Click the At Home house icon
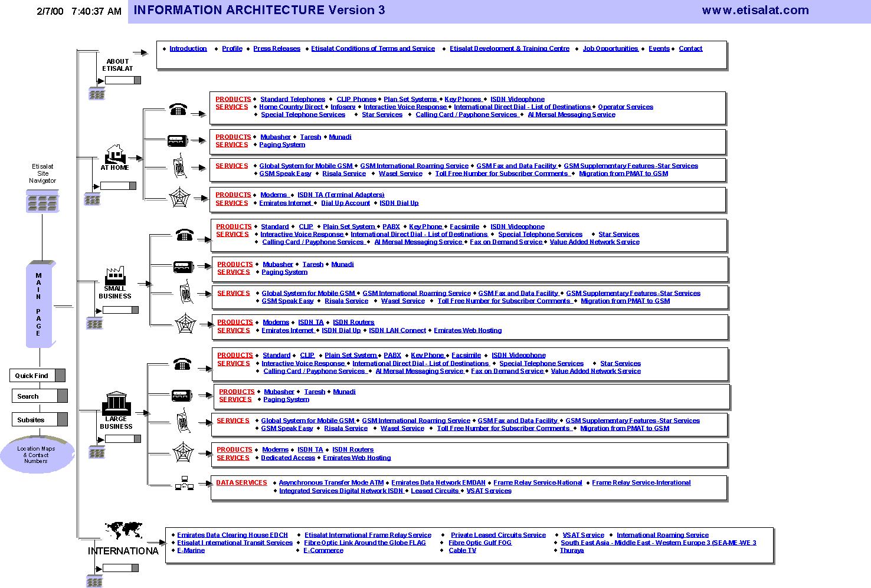871x588 pixels. click(114, 155)
